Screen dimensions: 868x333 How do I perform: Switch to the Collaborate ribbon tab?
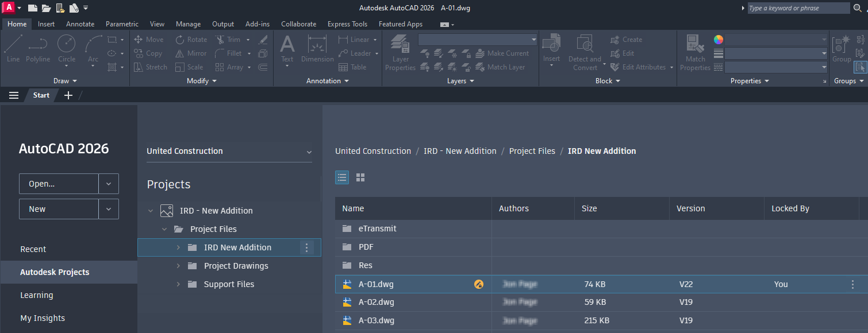298,24
